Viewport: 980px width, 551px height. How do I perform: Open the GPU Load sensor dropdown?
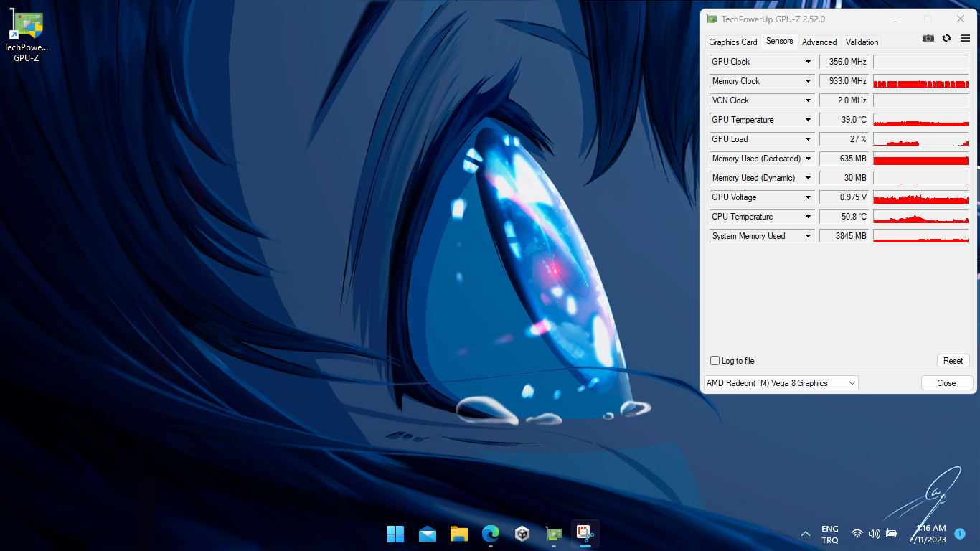(x=809, y=139)
